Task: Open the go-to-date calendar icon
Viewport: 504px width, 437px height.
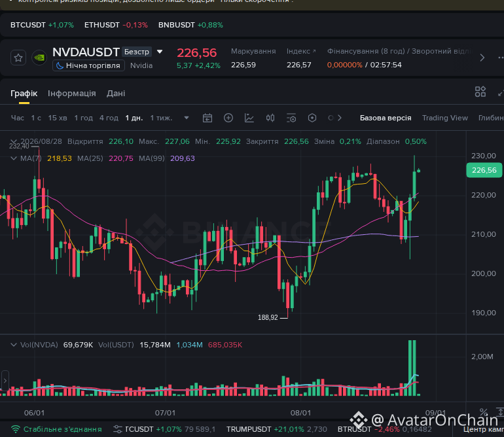Action: pyautogui.click(x=207, y=118)
